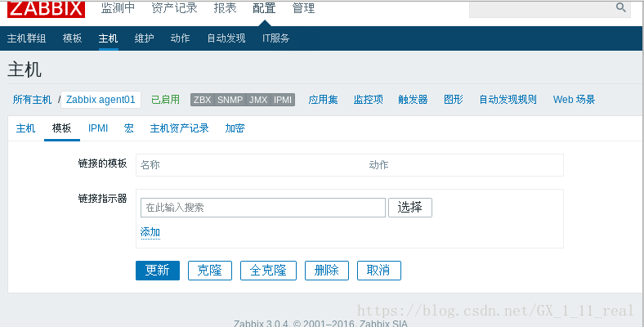
Task: Open the 管理 top menu
Action: pos(303,8)
